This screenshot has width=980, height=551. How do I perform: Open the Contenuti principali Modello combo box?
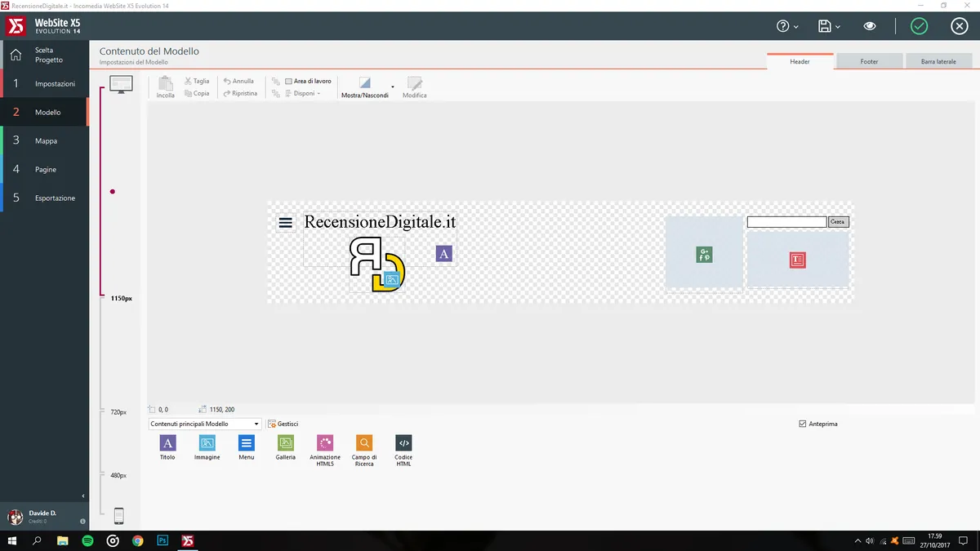[205, 424]
